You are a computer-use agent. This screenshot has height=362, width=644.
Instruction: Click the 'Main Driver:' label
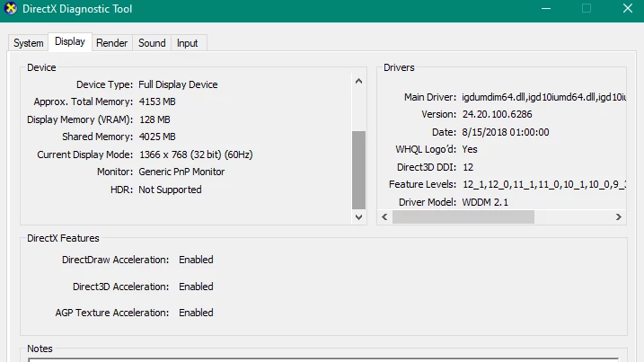[430, 97]
